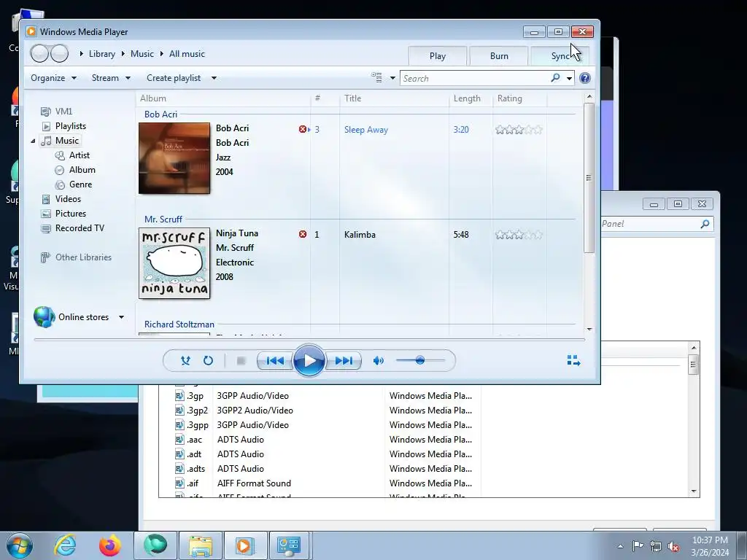Viewport: 747px width, 560px height.
Task: Adjust the volume slider
Action: (421, 360)
